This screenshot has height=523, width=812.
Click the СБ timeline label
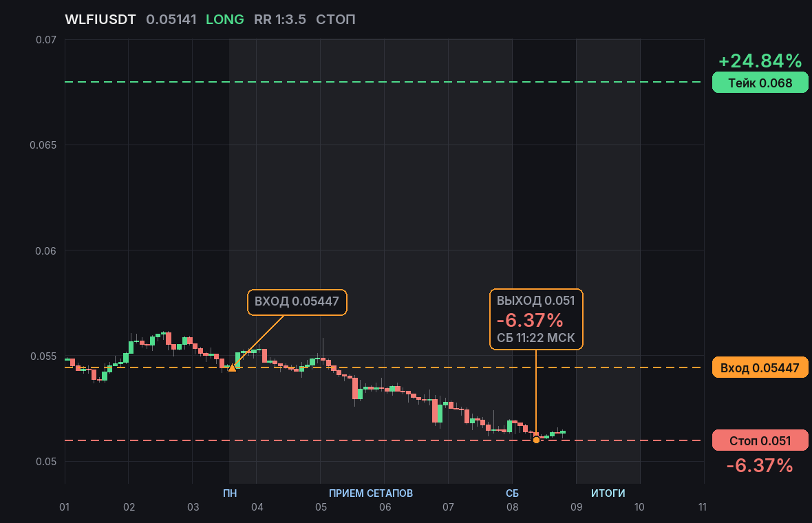(512, 493)
